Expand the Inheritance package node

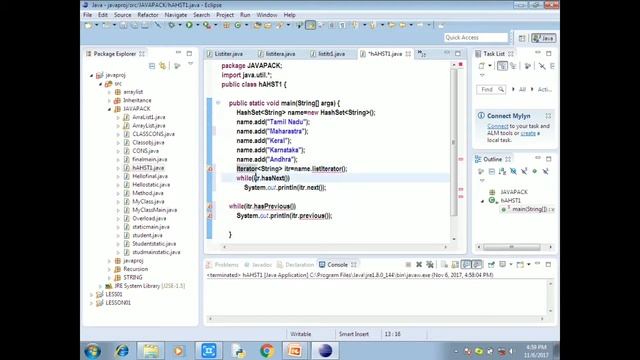coord(109,100)
